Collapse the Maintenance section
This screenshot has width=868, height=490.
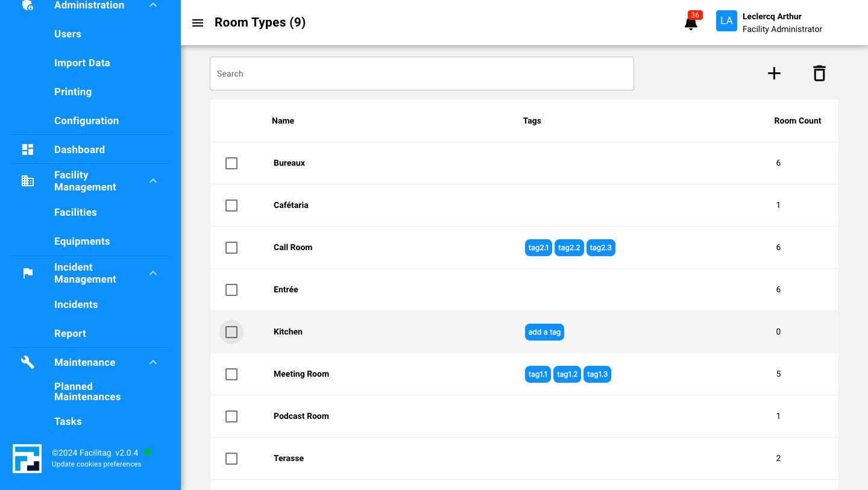(x=153, y=362)
